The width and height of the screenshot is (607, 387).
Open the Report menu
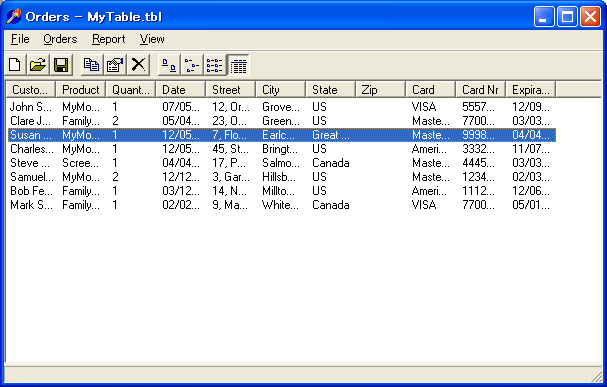click(109, 39)
